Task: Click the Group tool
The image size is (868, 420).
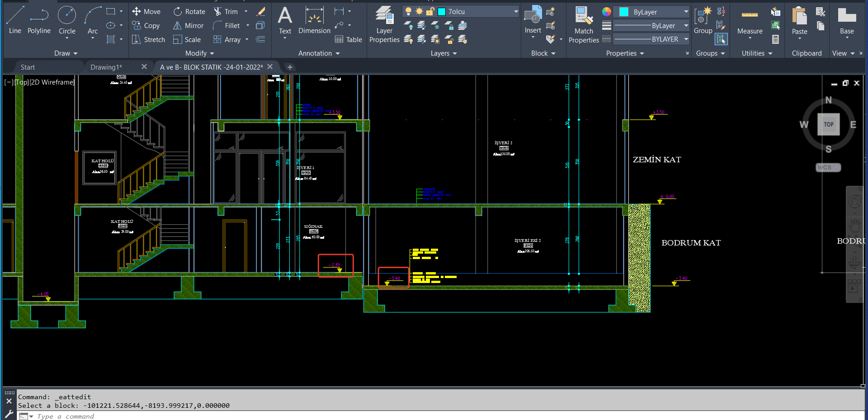Action: [x=703, y=20]
